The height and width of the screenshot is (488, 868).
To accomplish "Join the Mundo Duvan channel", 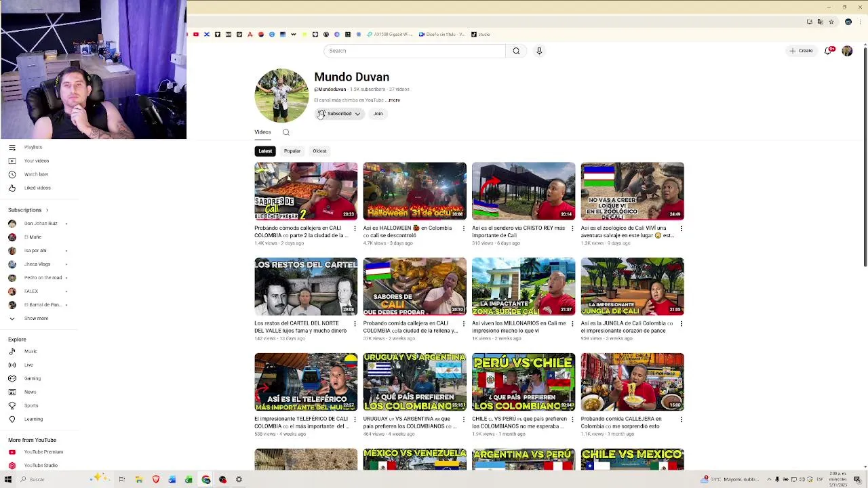I will point(378,114).
